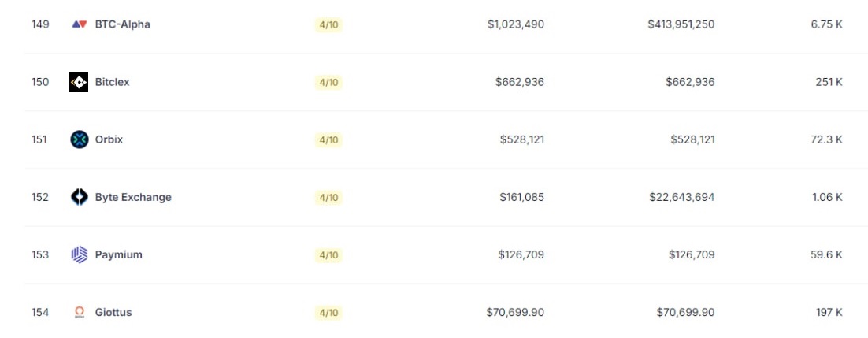Click the BTC-Alpha exchange logo icon
The height and width of the screenshot is (338, 868).
80,24
